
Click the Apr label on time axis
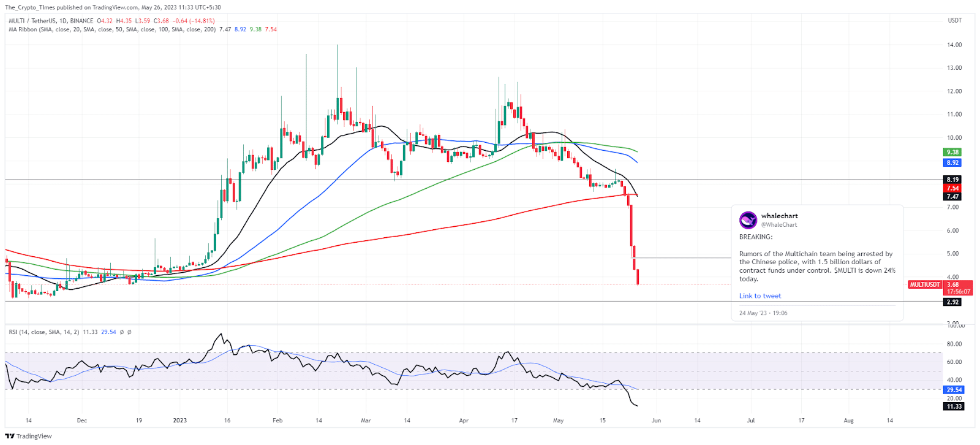(464, 420)
